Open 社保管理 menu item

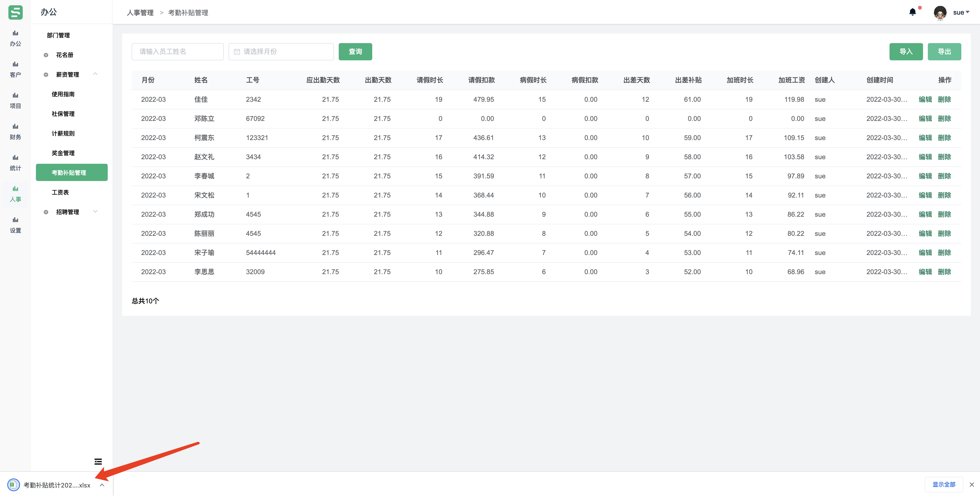point(63,114)
